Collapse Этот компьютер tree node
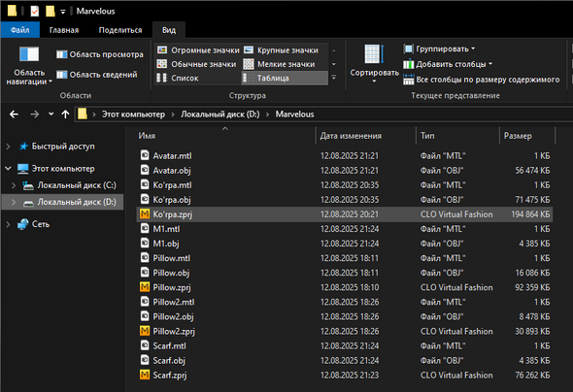This screenshot has width=573, height=392. (x=8, y=168)
